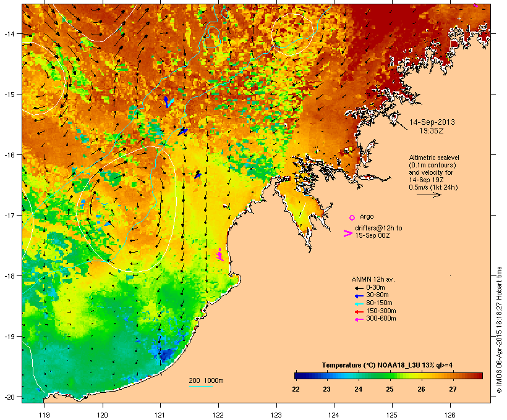This screenshot has width=507, height=420.
Task: Click the colorbar tick label 24
Action: tap(358, 389)
